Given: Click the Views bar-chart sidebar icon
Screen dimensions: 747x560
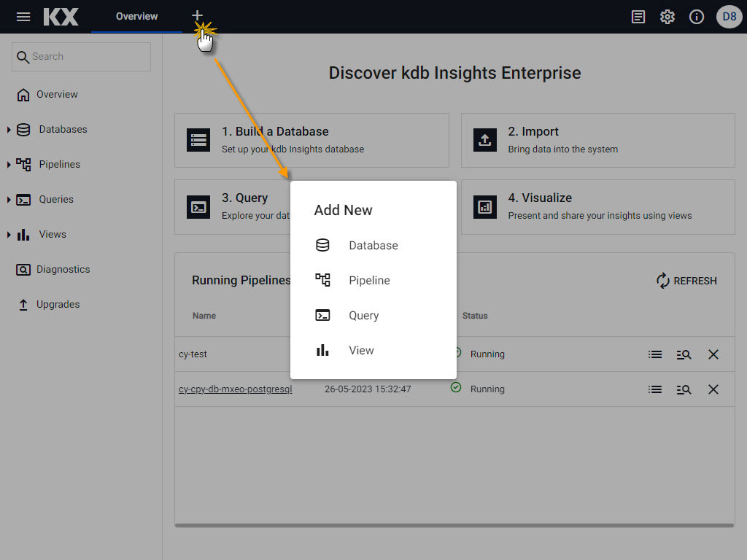Looking at the screenshot, I should tap(23, 235).
